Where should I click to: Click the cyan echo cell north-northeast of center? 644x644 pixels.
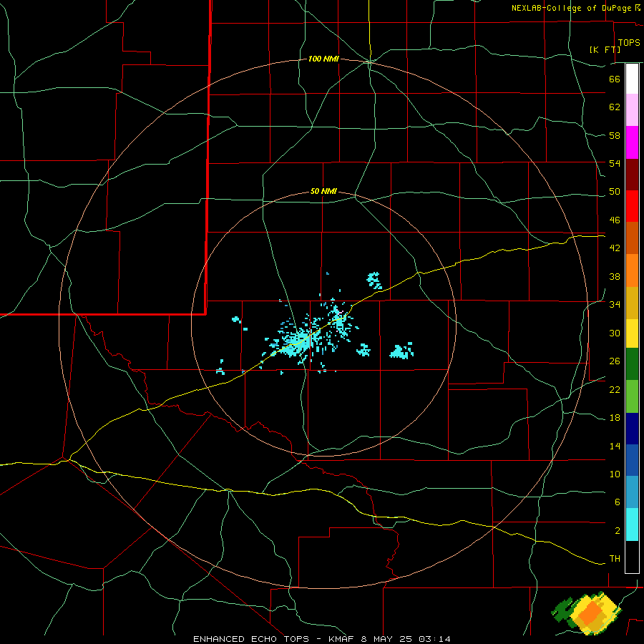(x=374, y=280)
